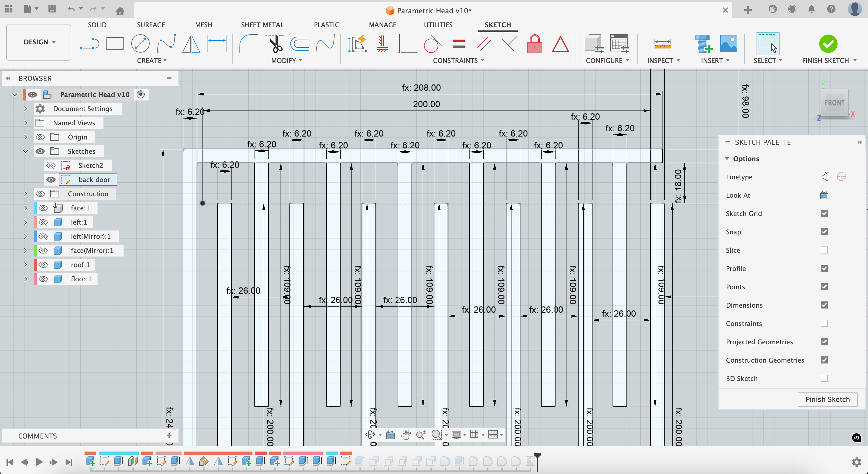The height and width of the screenshot is (474, 868).
Task: Click the Fix/Unfix lock constraint icon
Action: coord(535,44)
